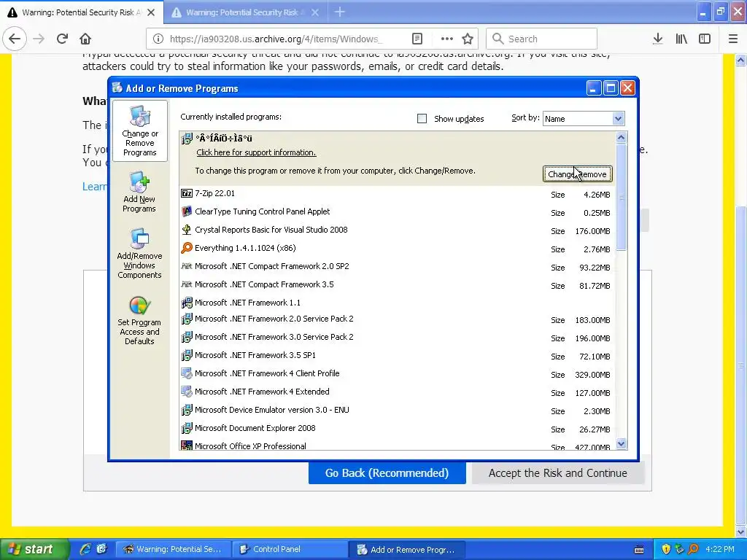Select .NET Framework 3.0 Service Pack 2 row

[398, 337]
